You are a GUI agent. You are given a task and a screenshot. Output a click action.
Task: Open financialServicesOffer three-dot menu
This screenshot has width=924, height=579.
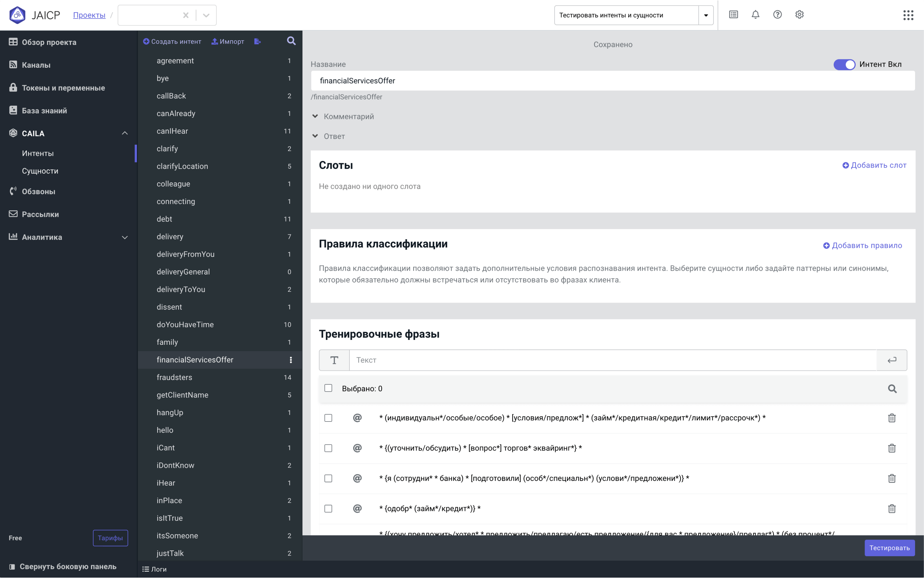pyautogui.click(x=291, y=360)
